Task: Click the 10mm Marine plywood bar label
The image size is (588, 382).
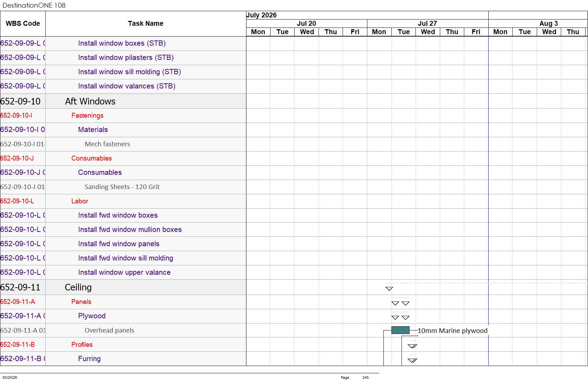Action: click(x=452, y=330)
